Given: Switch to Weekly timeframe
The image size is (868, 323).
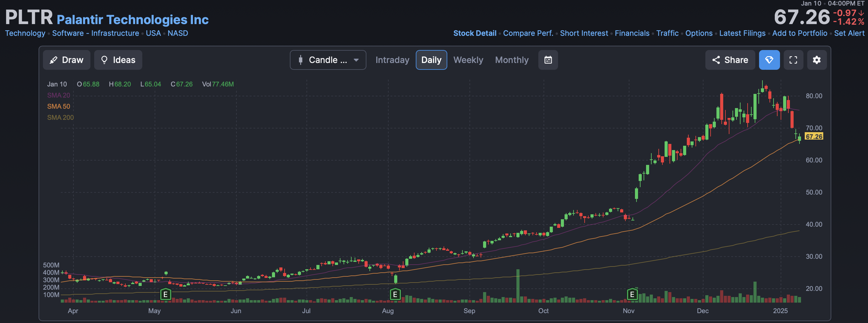Looking at the screenshot, I should point(468,60).
